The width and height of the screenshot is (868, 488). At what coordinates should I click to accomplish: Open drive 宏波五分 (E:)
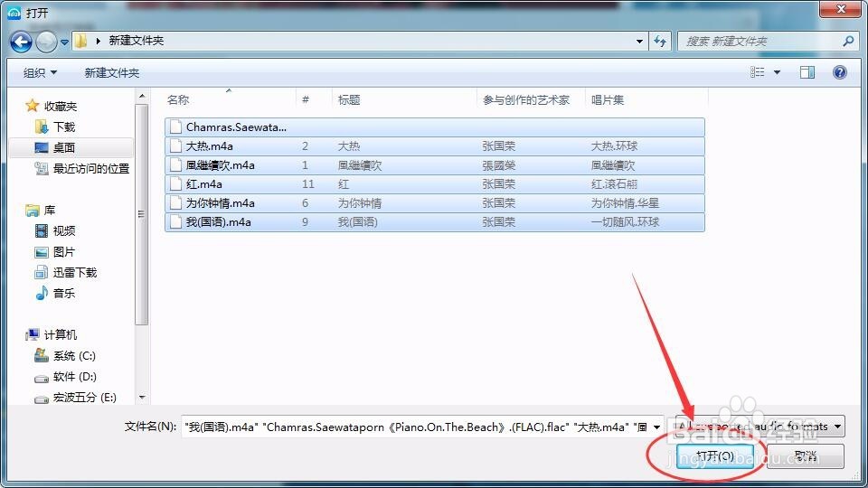click(85, 398)
